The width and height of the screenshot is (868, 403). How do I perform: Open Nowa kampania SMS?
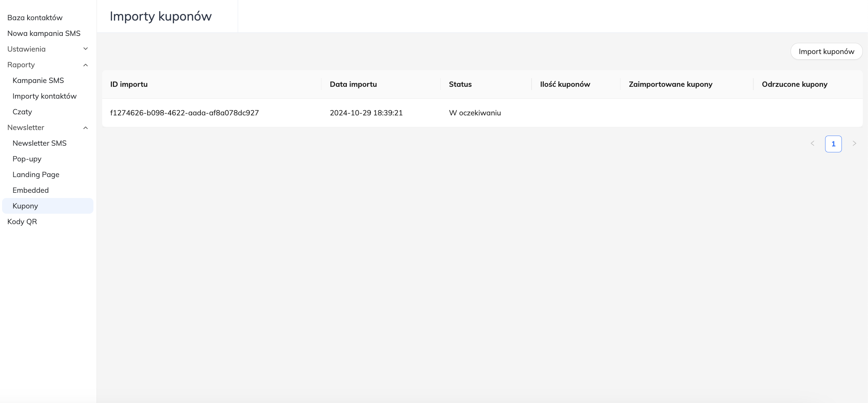[44, 33]
